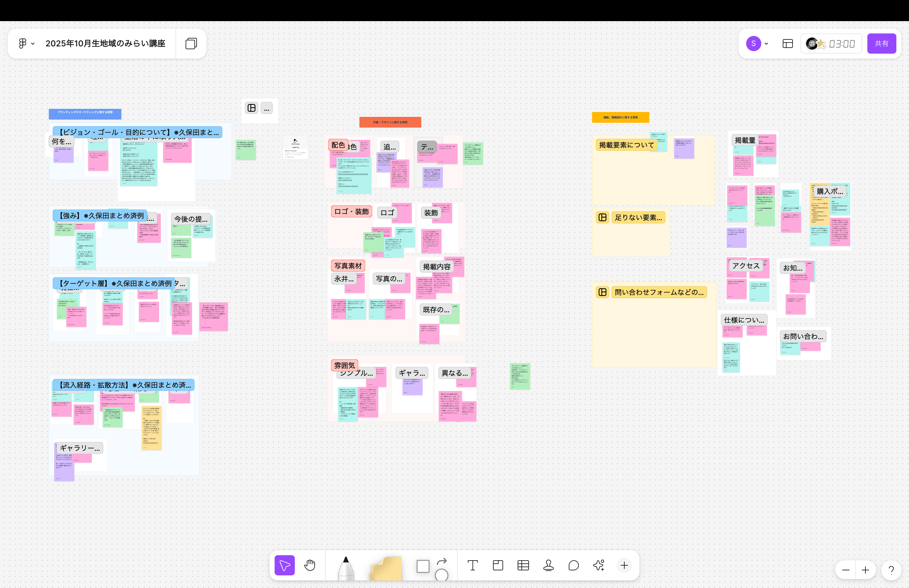The width and height of the screenshot is (909, 588).
Task: Select the Hand tool
Action: coord(310,565)
